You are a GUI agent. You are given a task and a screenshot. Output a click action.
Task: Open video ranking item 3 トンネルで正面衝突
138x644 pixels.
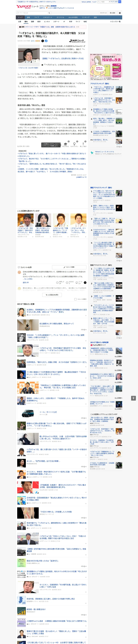coord(104,297)
